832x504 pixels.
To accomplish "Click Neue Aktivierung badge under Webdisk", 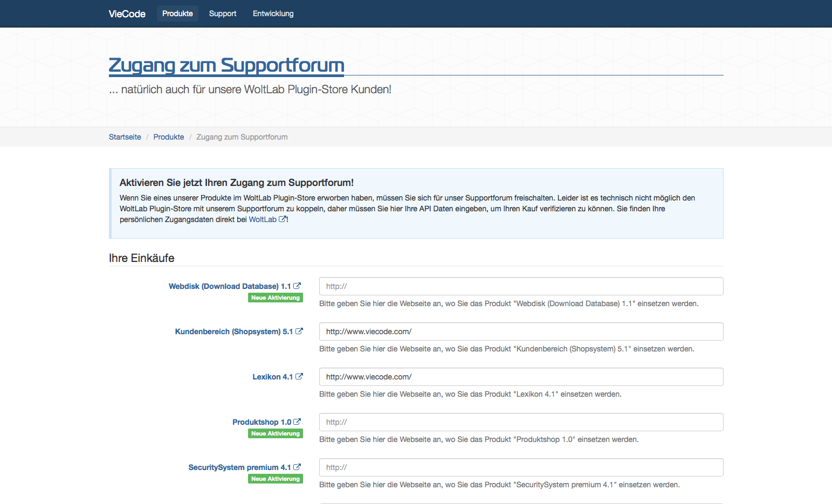I will point(275,298).
